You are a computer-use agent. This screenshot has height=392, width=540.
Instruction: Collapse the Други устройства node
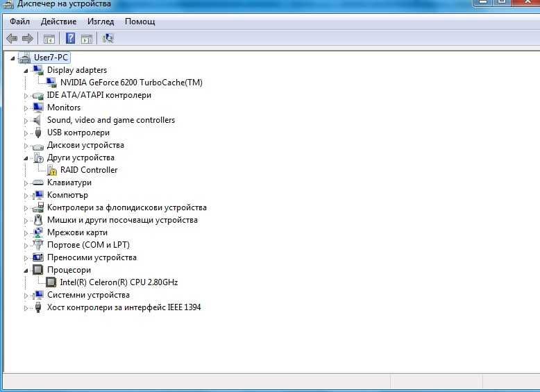click(26, 158)
